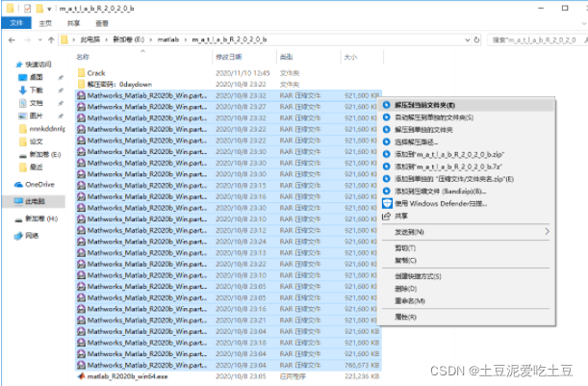Select 此电脑 in navigation pane
The height and width of the screenshot is (386, 588).
point(35,201)
